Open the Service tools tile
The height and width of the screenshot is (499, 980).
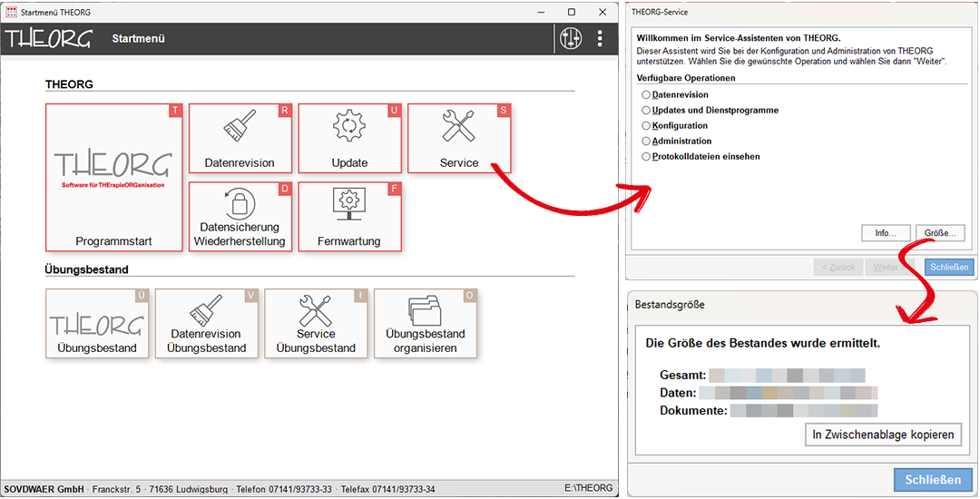[459, 139]
